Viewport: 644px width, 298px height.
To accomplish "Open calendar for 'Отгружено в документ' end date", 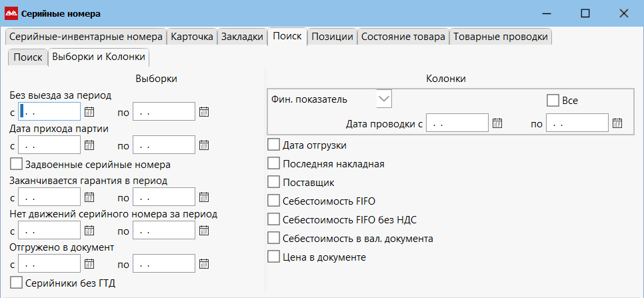I will click(x=205, y=264).
